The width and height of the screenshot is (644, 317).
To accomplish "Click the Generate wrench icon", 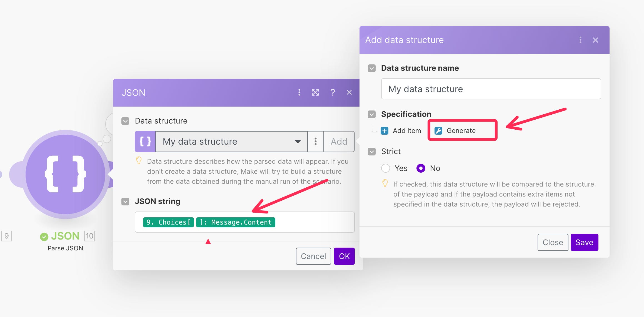I will pos(438,131).
